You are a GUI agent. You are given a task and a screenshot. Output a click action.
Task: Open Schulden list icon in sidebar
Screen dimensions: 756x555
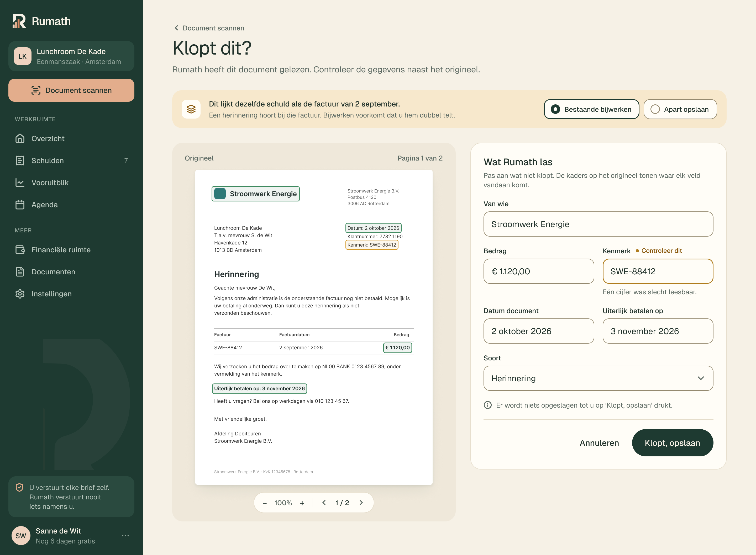point(20,161)
